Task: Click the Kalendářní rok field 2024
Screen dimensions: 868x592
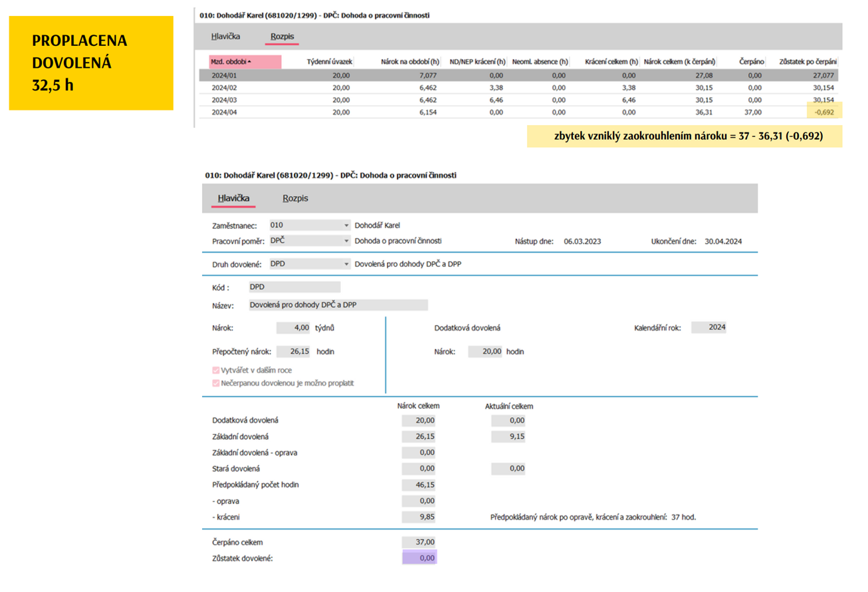Action: point(708,327)
